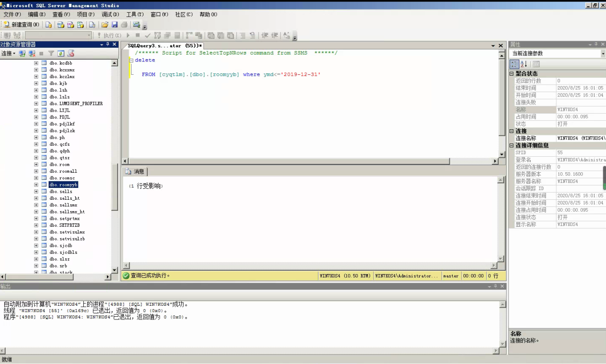Viewport: 606px width, 364px height.
Task: Click the New Query (新建查询) button
Action: click(21, 25)
